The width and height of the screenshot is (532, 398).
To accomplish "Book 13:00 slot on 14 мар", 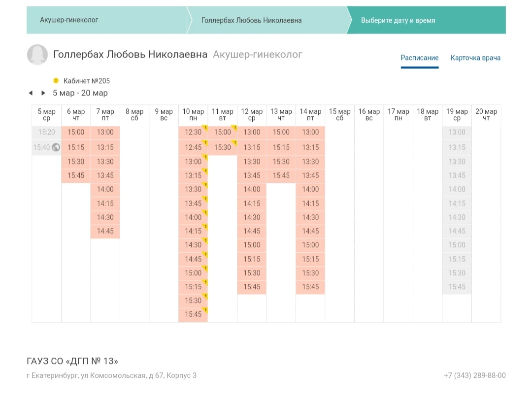I will point(310,133).
